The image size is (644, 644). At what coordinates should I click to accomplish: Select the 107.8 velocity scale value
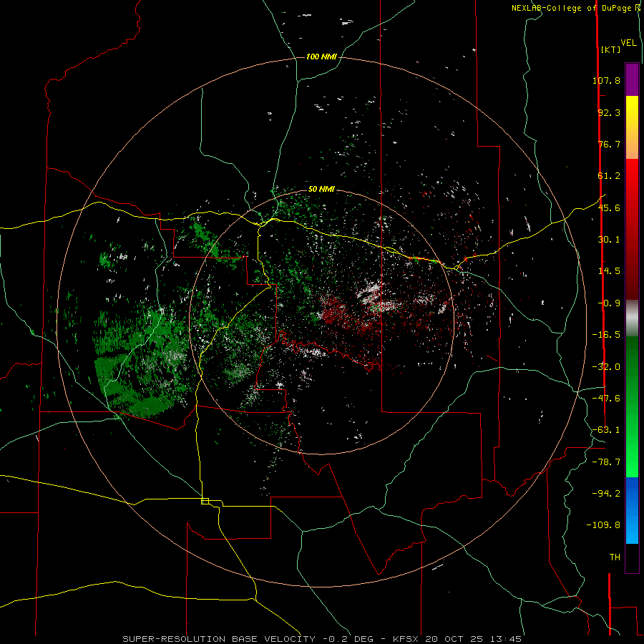[x=606, y=80]
